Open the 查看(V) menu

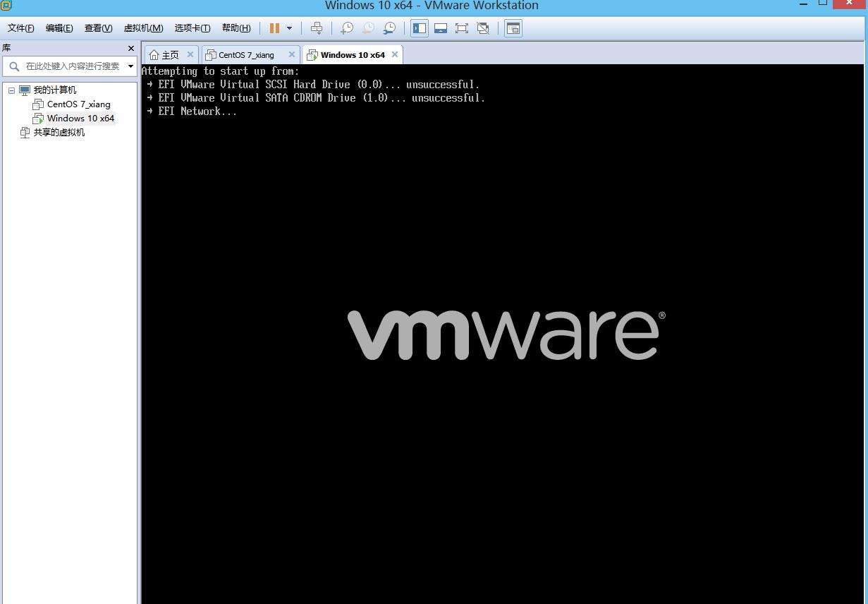(98, 28)
